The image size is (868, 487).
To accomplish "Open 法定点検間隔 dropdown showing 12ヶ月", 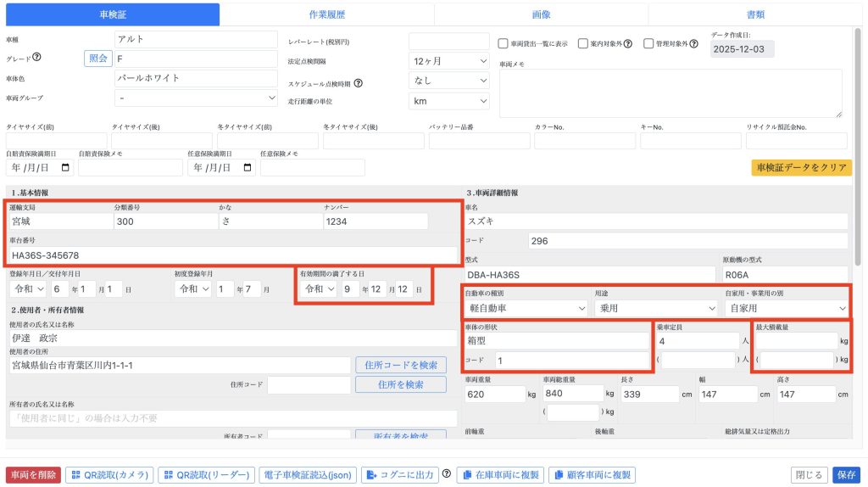I will click(x=449, y=61).
